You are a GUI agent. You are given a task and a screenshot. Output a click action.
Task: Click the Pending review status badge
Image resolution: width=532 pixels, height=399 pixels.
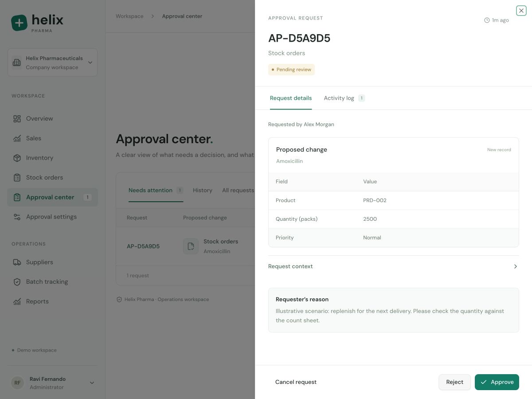[x=291, y=70]
